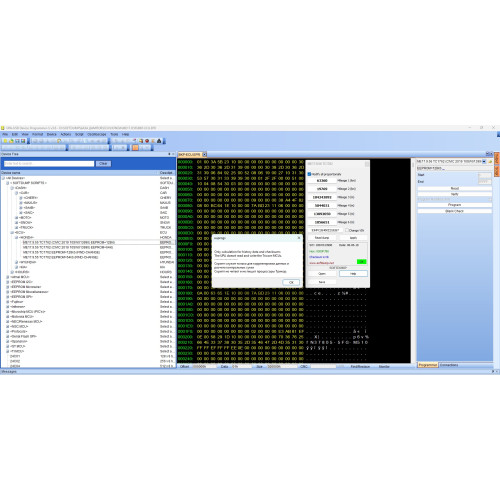This screenshot has height=500, width=500.
Task: Collapse the All Devices tree node
Action: tap(3, 178)
